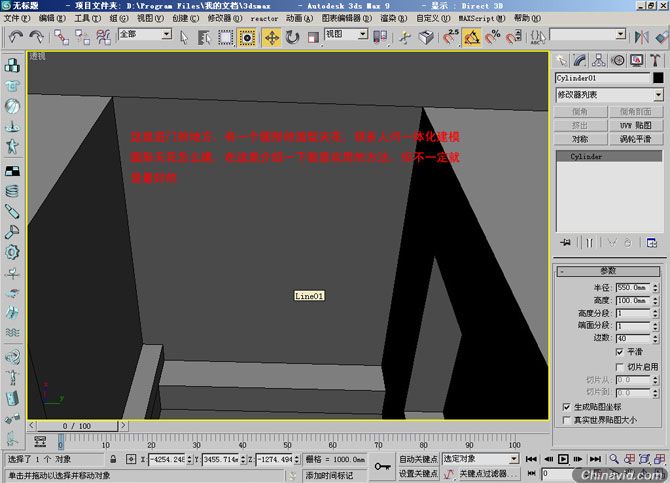Open the 修改器 menu
Screen dimensions: 670x483
coord(225,18)
